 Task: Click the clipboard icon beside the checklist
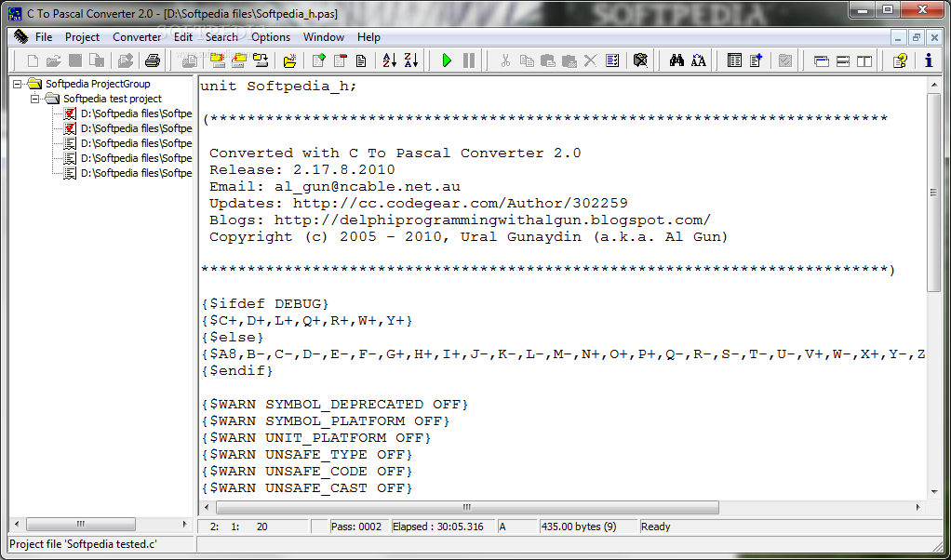click(x=640, y=60)
